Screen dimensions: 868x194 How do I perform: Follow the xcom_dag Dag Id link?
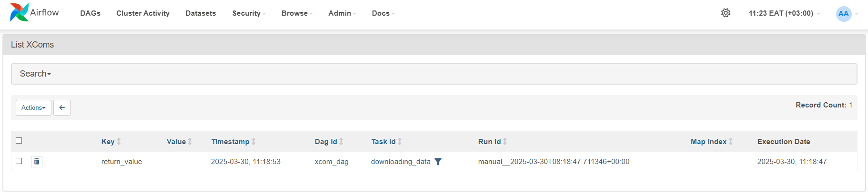(332, 162)
